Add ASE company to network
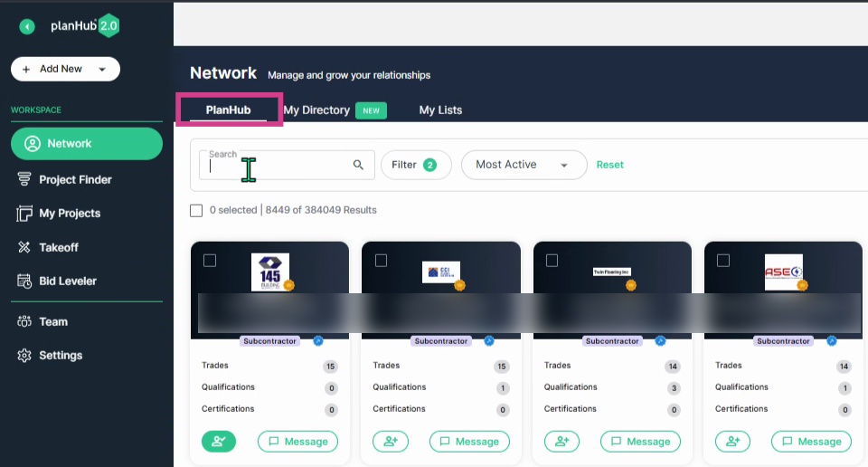The height and width of the screenshot is (467, 868). tap(733, 442)
